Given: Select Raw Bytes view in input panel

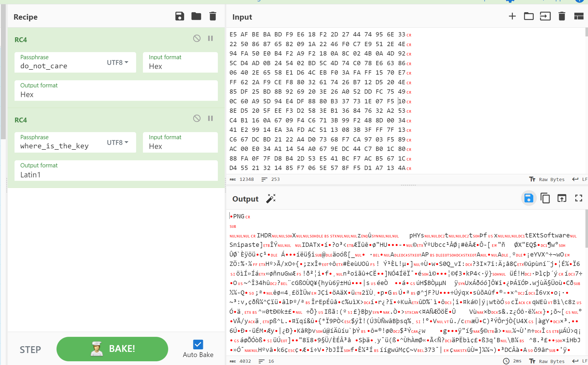Looking at the screenshot, I should [x=547, y=180].
